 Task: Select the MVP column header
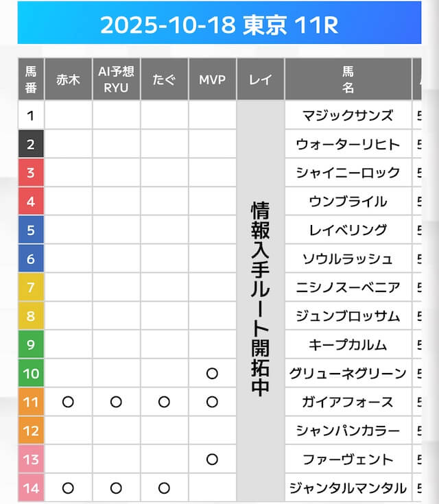click(x=212, y=80)
